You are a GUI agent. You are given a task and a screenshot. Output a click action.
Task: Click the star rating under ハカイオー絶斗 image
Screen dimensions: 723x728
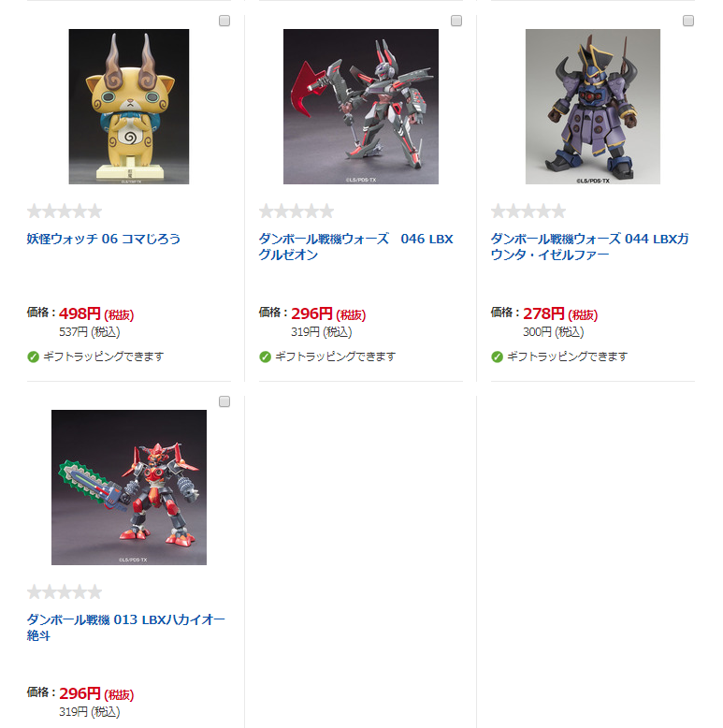click(x=65, y=592)
